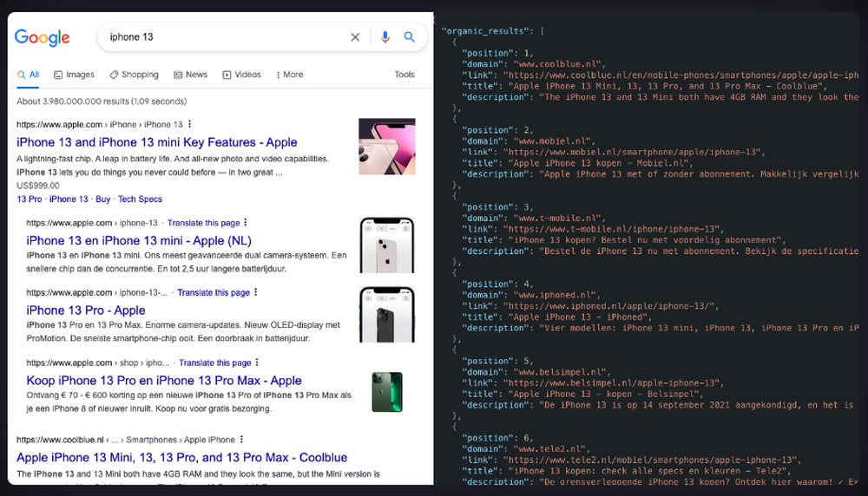
Task: Open menu dots for the coolblue.nl result
Action: click(242, 439)
